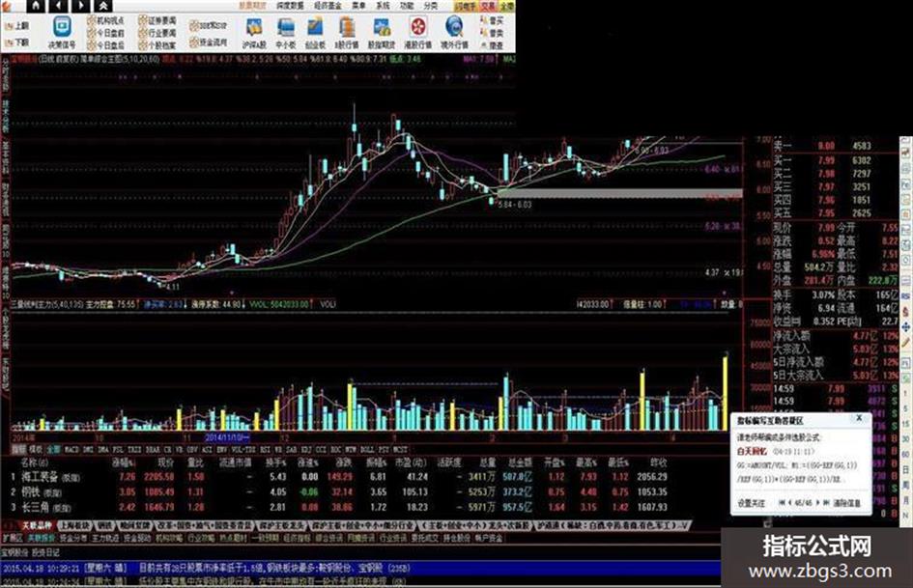Select the BOLL indicator tab
This screenshot has width=913, height=588.
point(367,449)
